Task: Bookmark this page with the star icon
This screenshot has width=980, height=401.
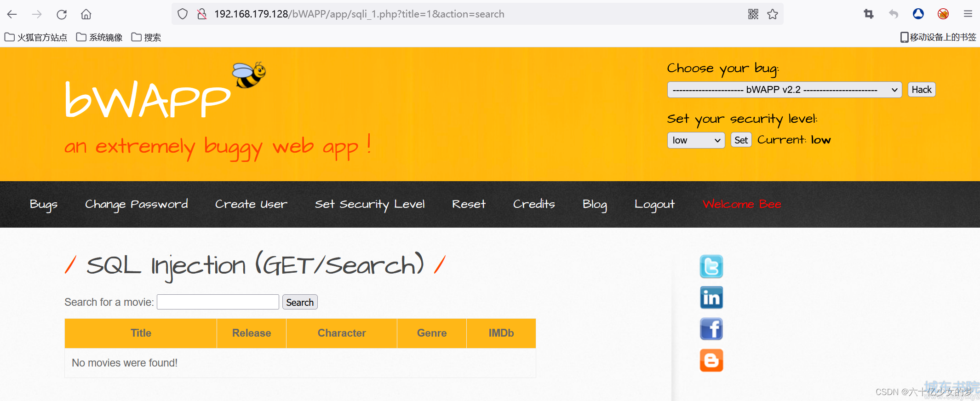Action: click(x=773, y=14)
